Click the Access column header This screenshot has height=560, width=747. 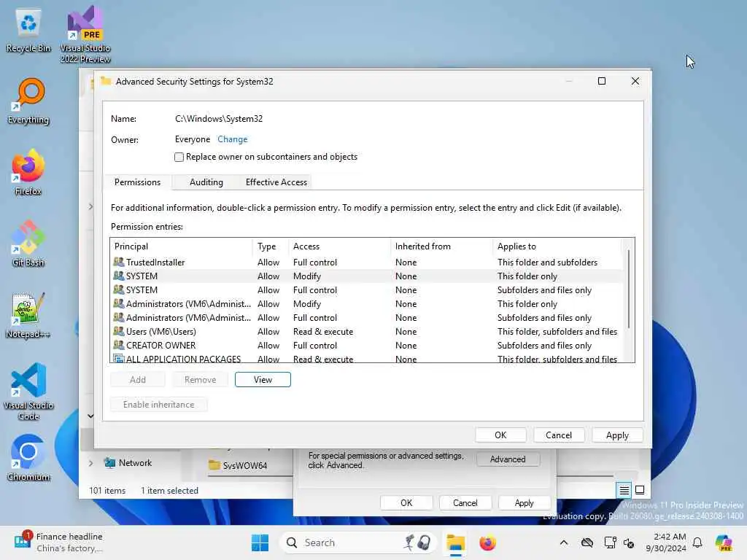(x=339, y=246)
